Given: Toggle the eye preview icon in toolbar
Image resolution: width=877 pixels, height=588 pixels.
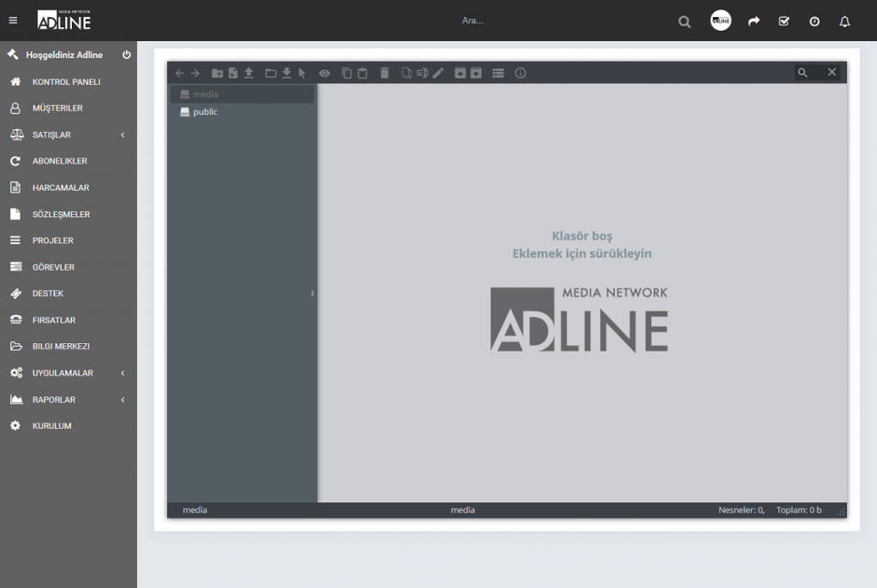Looking at the screenshot, I should point(325,73).
